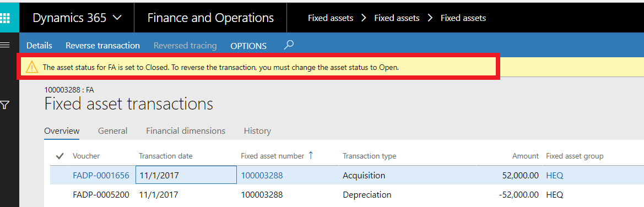This screenshot has height=207, width=644.
Task: Open the History tab
Action: point(257,131)
